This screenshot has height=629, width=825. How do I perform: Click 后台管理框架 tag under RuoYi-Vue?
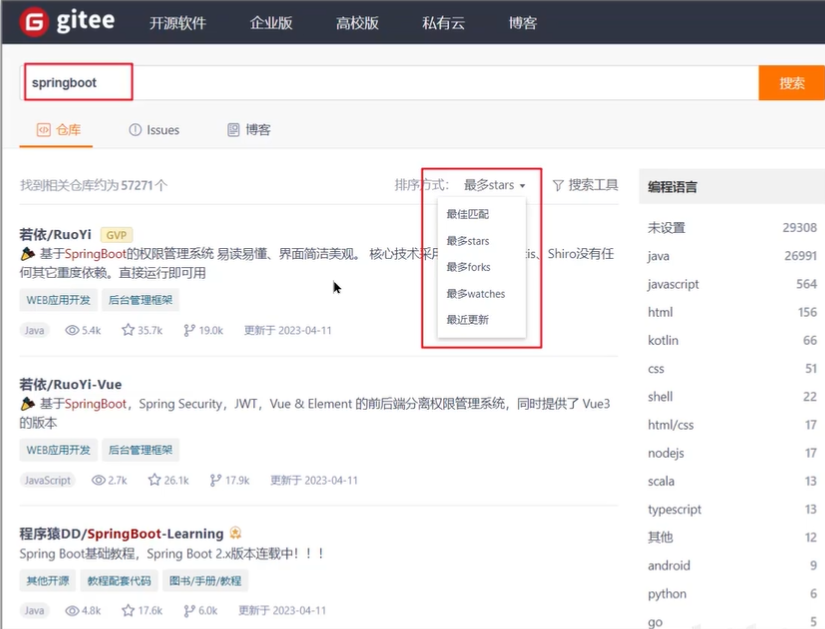coord(140,450)
